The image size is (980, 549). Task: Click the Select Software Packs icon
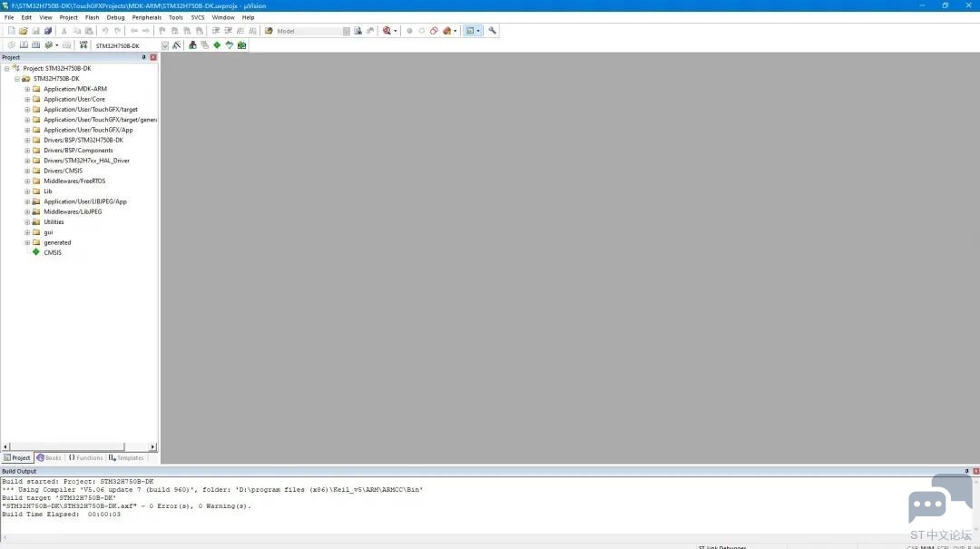(230, 45)
